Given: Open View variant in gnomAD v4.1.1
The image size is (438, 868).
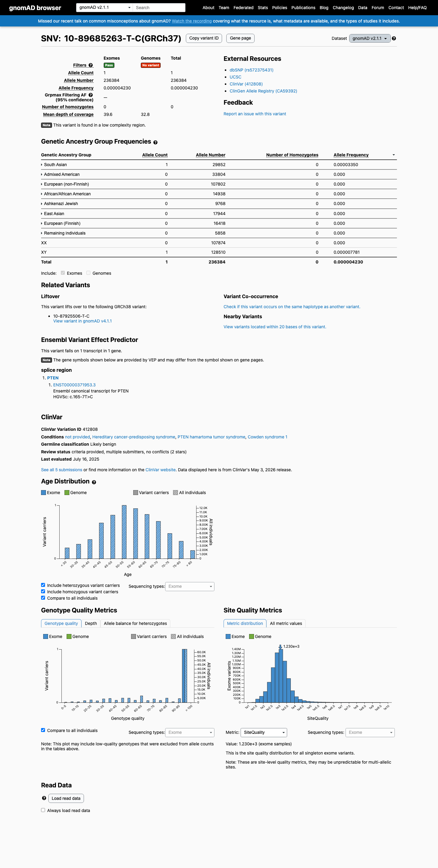Looking at the screenshot, I should (82, 321).
